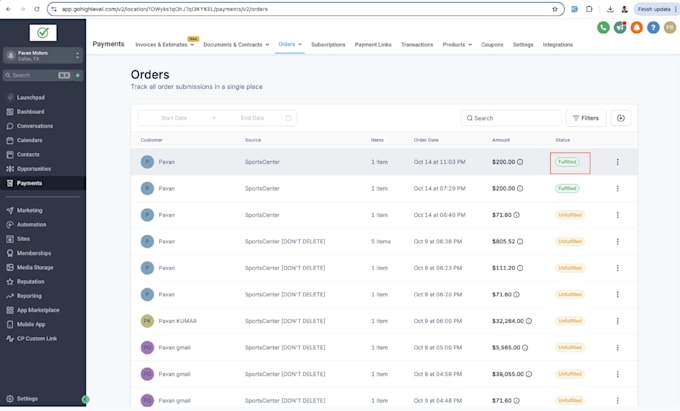Click the Payments item in sidebar

pos(43,183)
